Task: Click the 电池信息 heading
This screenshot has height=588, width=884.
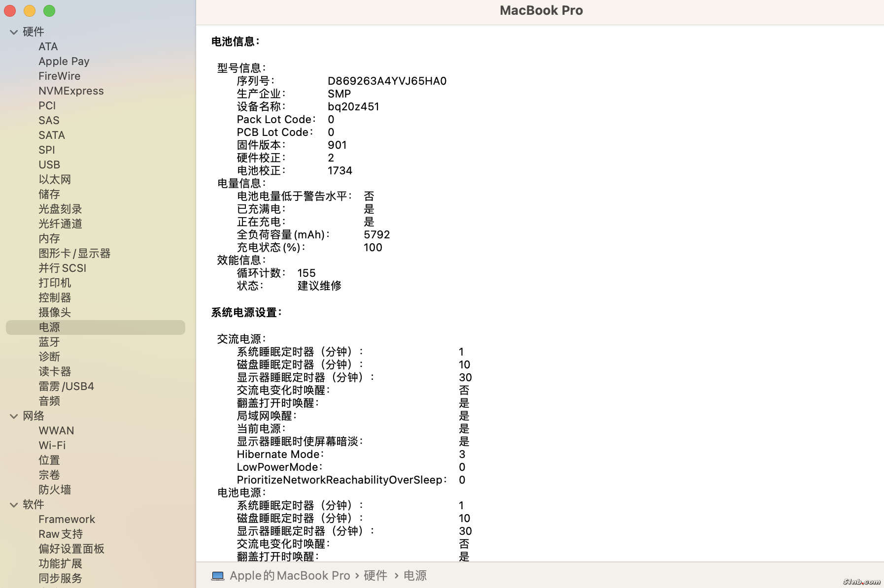Action: click(x=236, y=42)
